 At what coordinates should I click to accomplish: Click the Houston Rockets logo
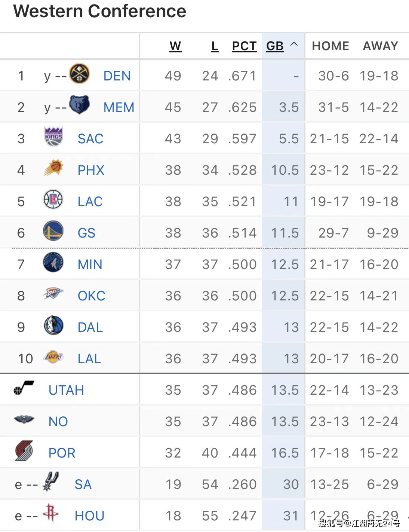50,513
